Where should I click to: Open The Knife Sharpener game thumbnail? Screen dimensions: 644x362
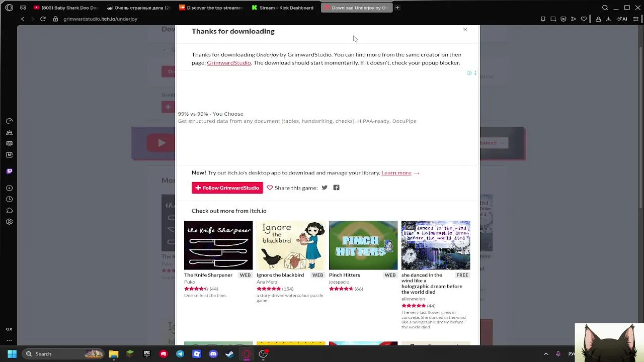218,245
